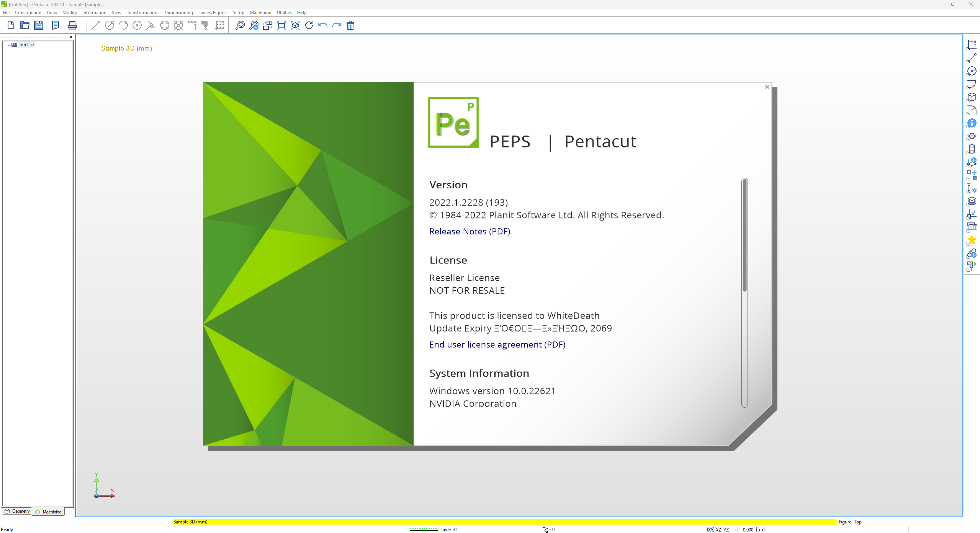Click the Delete trash bin icon
The image size is (980, 533).
coord(350,25)
